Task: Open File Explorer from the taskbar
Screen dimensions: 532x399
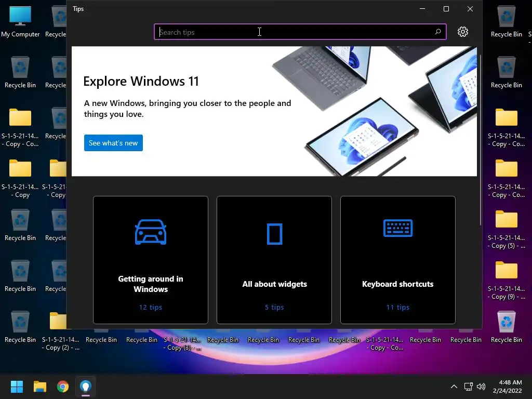Action: tap(39, 387)
